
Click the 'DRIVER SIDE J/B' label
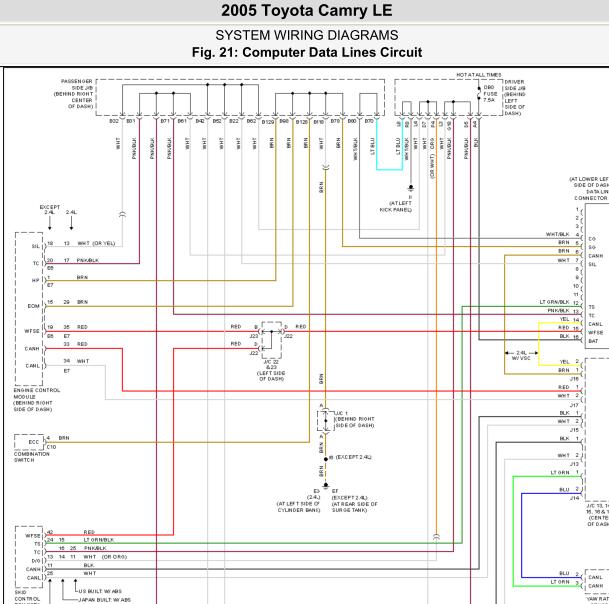click(x=515, y=85)
